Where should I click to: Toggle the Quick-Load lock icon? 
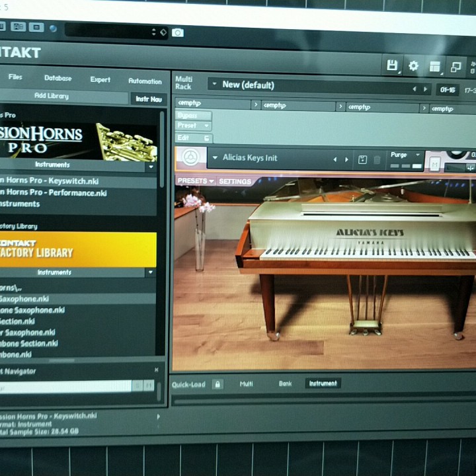tap(217, 383)
